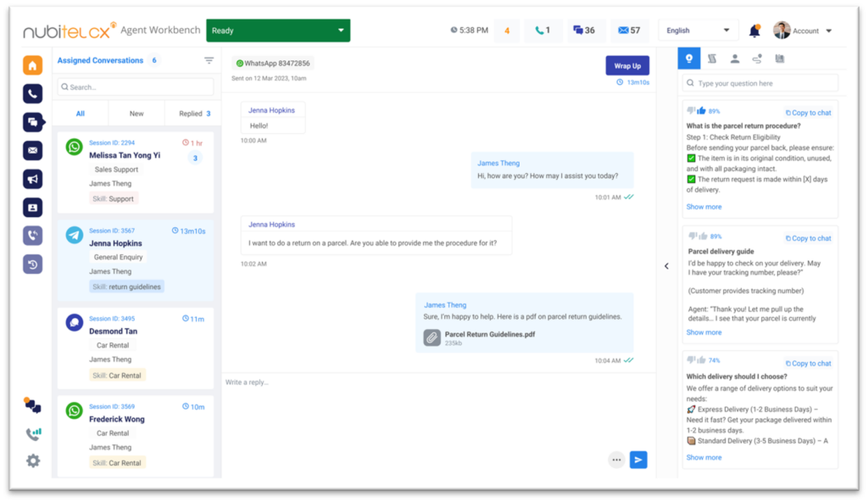Viewport: 868px width, 502px height.
Task: Show more of the parcel return procedure answer
Action: [704, 206]
